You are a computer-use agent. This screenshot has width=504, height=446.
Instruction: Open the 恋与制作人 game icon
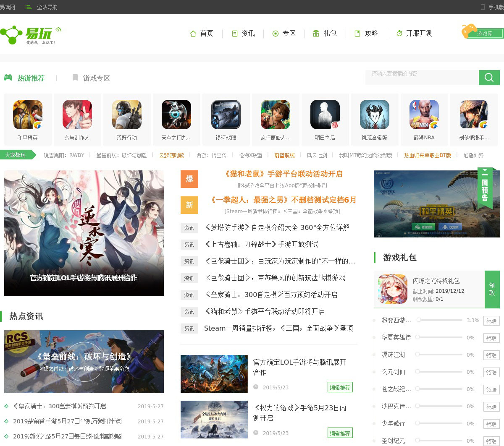[77, 115]
